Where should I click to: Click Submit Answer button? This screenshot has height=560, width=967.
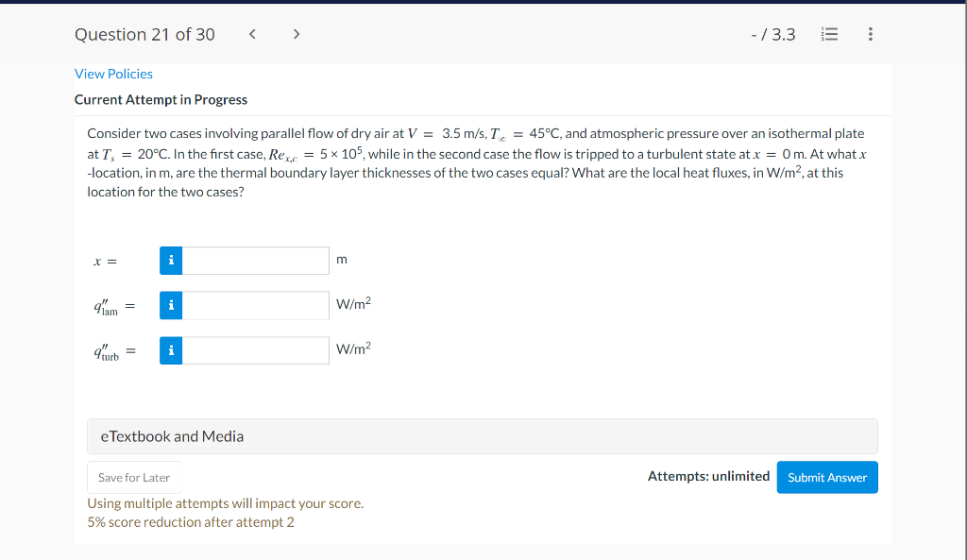827,477
